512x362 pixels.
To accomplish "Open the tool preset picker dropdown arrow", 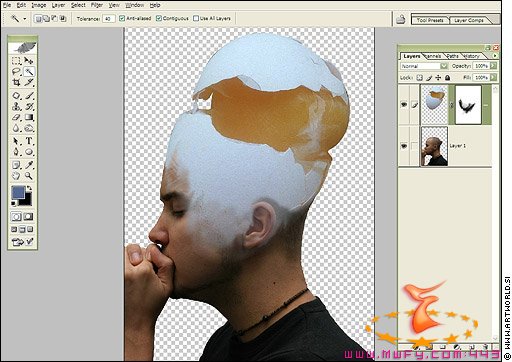I will (x=24, y=19).
